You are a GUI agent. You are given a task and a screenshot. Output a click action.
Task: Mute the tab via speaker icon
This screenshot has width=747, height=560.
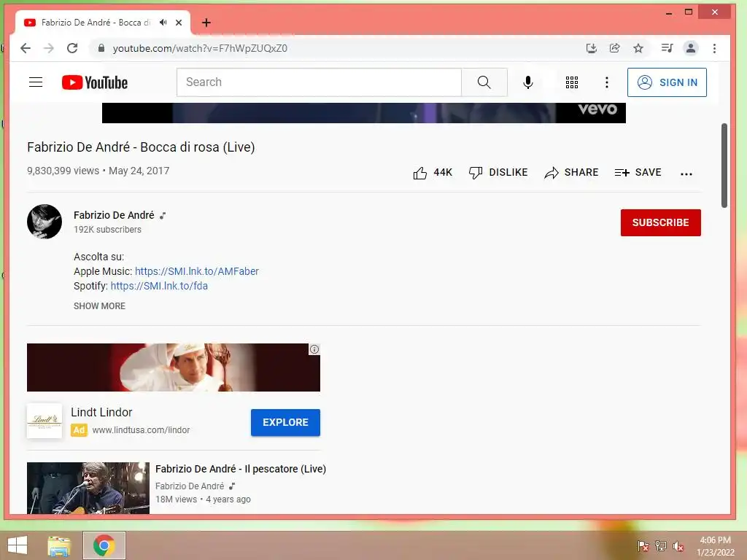(x=163, y=23)
